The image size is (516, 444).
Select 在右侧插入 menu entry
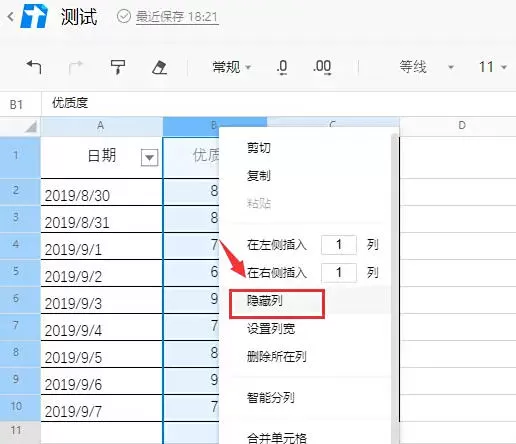point(277,272)
